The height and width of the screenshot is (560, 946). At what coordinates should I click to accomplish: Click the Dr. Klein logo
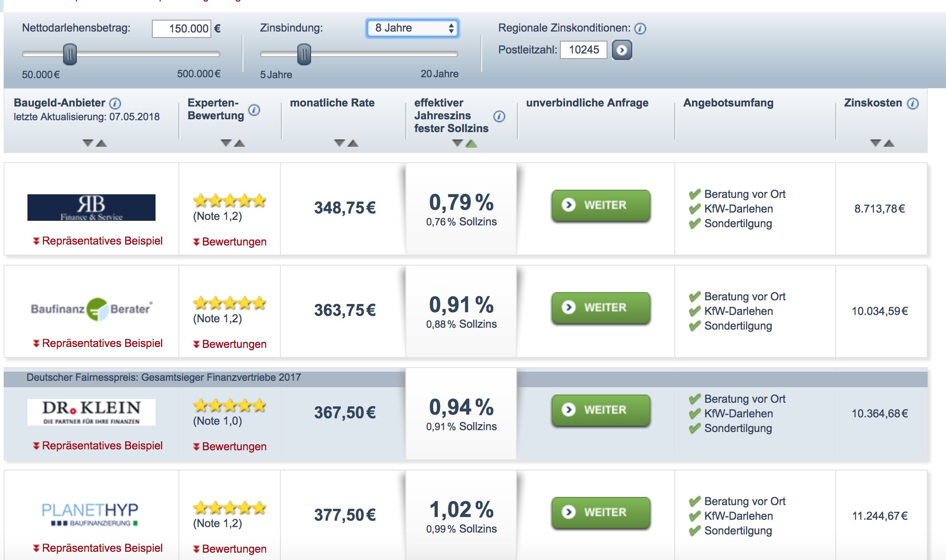point(91,412)
